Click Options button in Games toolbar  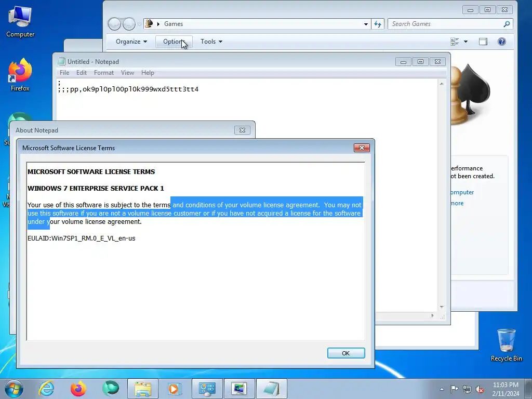174,42
